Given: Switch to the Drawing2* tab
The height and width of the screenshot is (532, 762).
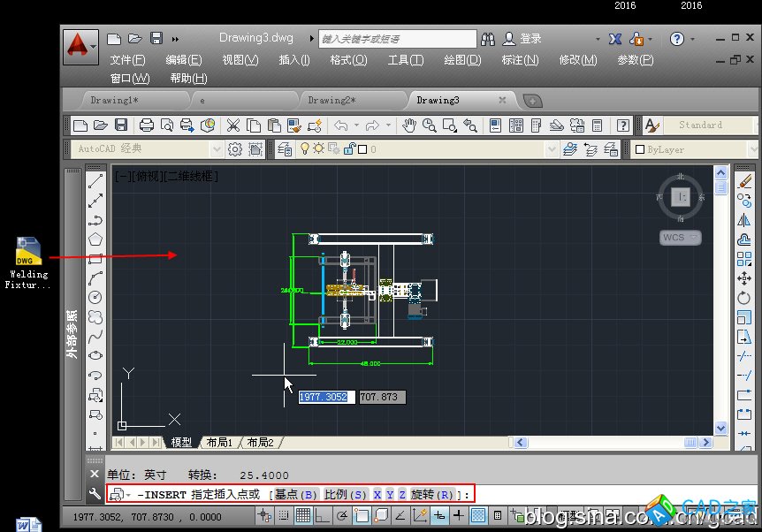Looking at the screenshot, I should [x=331, y=101].
